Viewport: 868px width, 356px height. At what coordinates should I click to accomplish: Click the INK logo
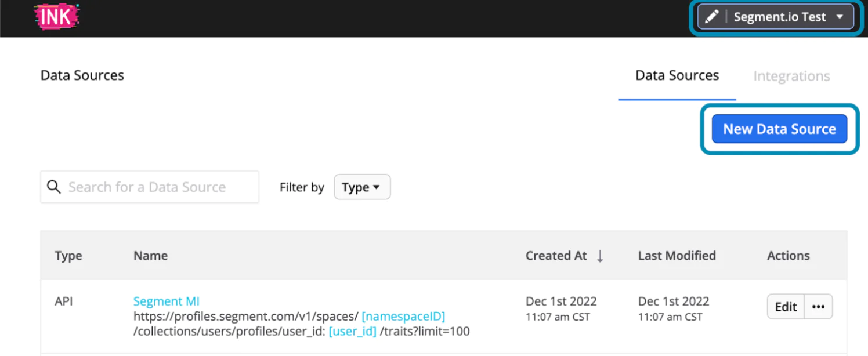(56, 16)
